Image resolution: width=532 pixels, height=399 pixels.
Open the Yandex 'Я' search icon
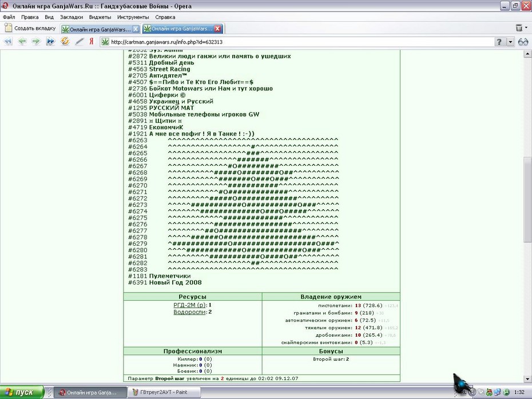(x=91, y=41)
